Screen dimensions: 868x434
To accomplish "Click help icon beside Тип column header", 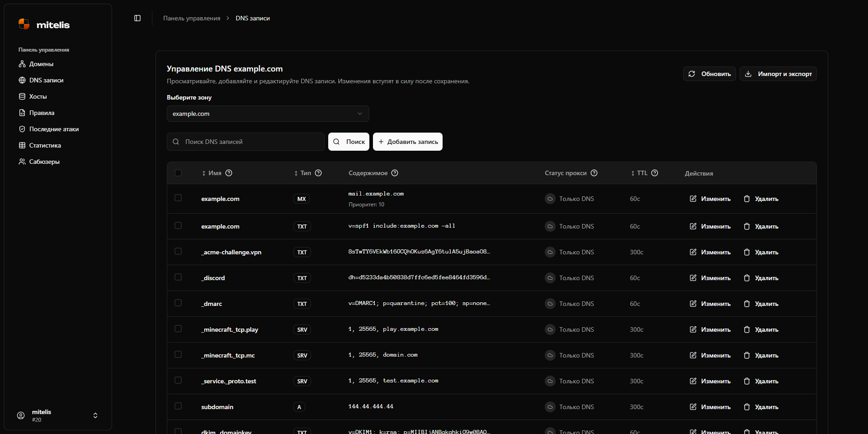I will (318, 173).
